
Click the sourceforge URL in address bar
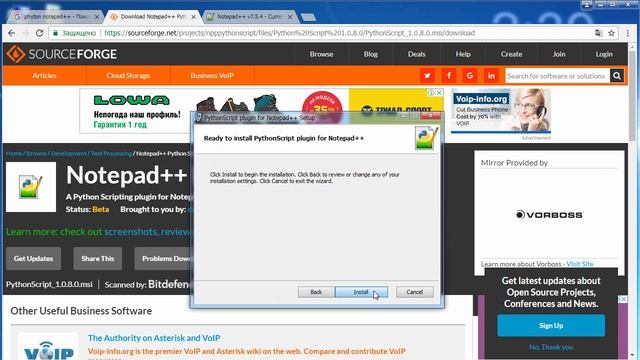point(289,33)
